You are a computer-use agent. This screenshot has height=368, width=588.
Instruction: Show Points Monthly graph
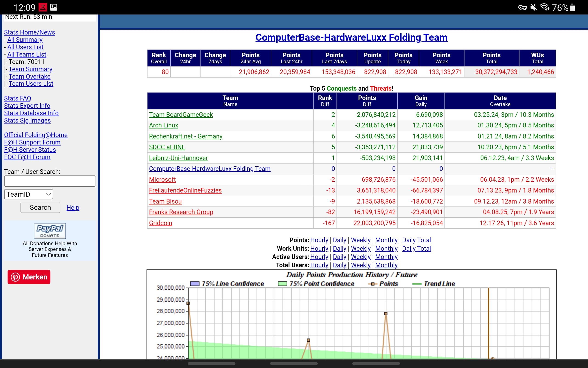click(386, 240)
